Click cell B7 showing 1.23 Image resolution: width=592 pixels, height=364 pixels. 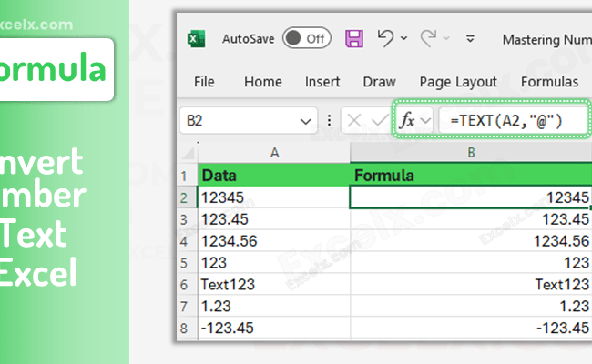471,307
